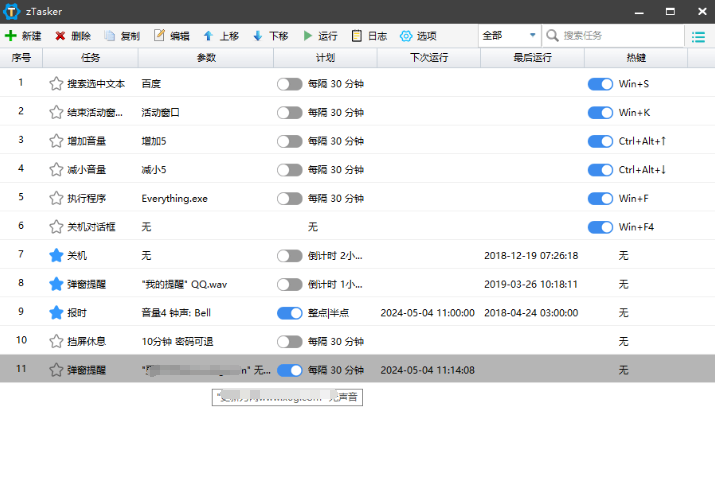
Task: Open 选项 settings gear icon
Action: click(x=406, y=35)
